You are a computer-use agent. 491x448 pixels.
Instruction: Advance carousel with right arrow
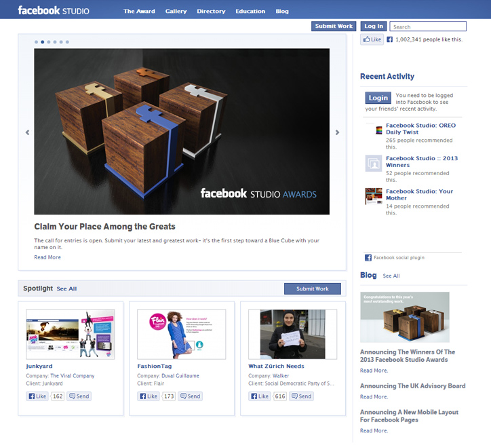[x=337, y=132]
